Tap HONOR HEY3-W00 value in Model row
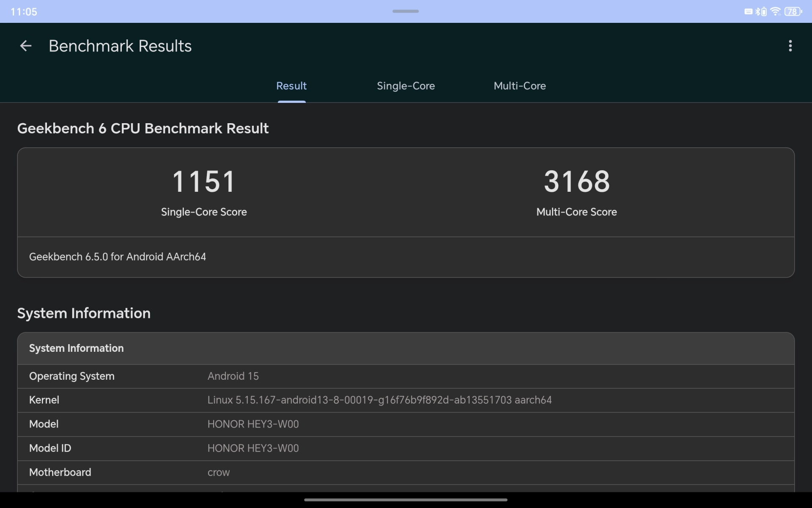The width and height of the screenshot is (812, 508). [253, 424]
